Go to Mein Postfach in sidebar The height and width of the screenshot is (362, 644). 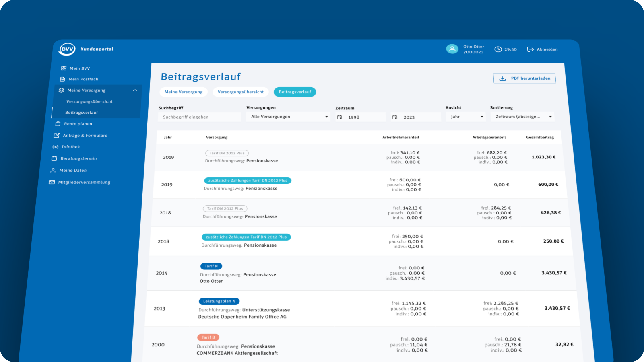point(83,79)
